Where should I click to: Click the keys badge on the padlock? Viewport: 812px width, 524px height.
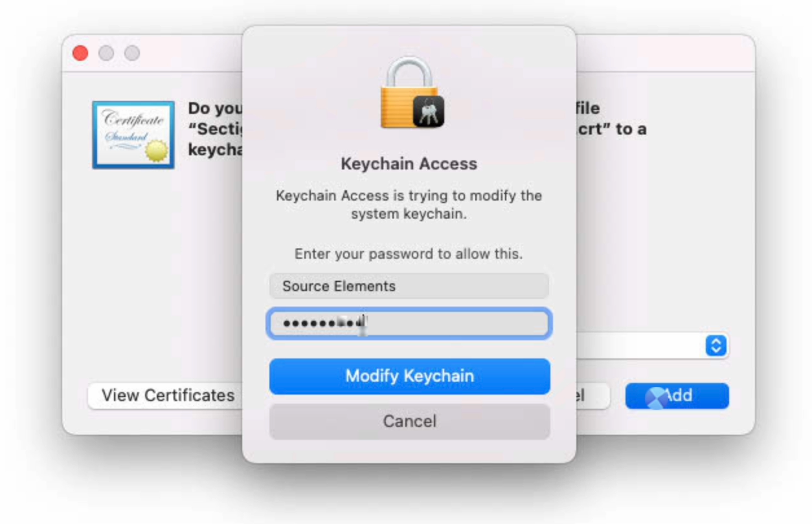(x=428, y=111)
